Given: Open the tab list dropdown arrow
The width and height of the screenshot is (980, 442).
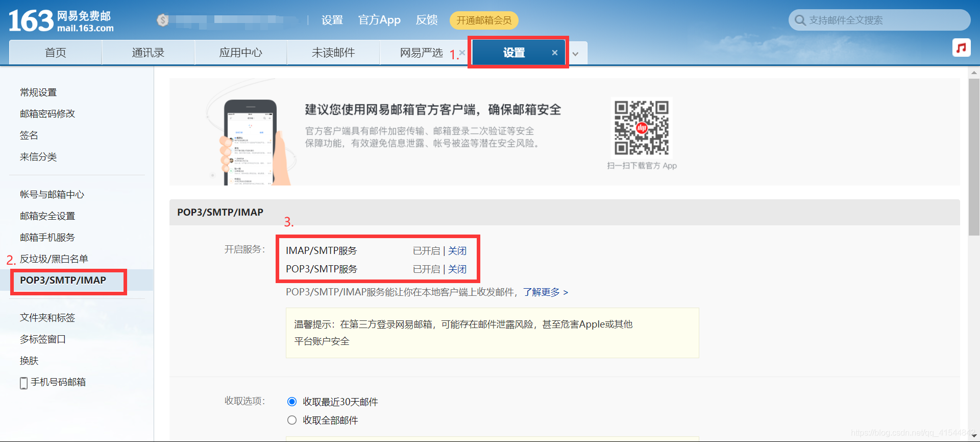Looking at the screenshot, I should (x=575, y=54).
